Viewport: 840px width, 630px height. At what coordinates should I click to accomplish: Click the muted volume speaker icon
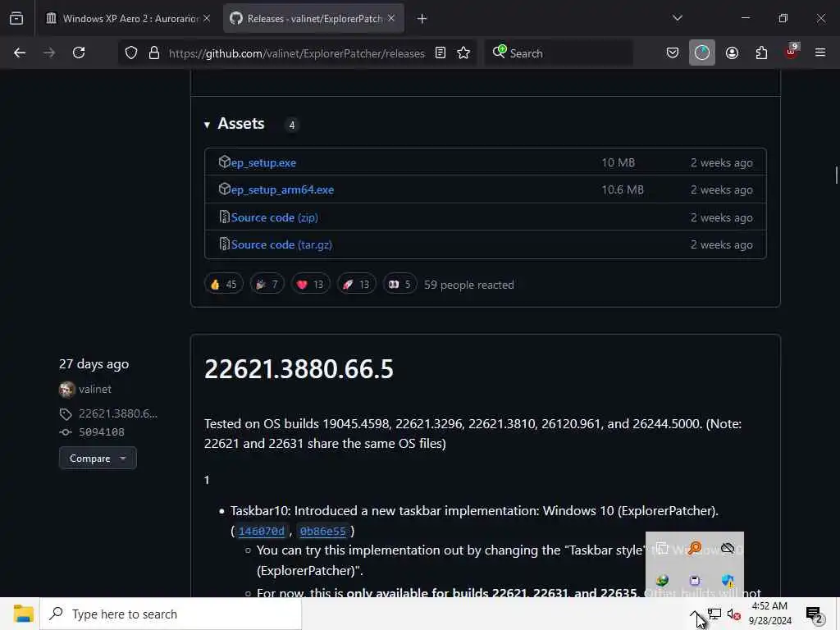[x=734, y=614]
